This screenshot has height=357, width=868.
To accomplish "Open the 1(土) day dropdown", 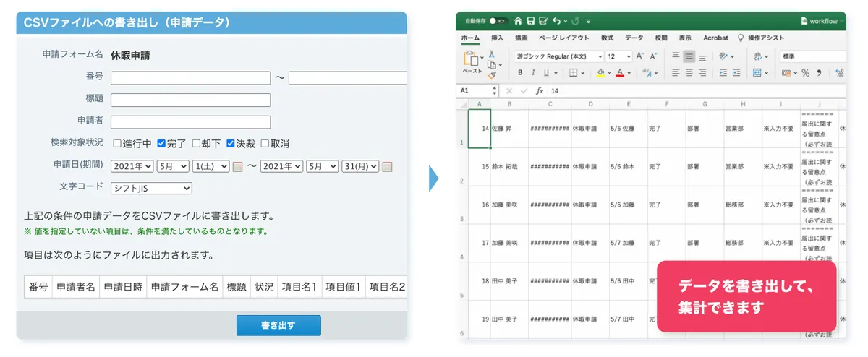I will pos(211,166).
